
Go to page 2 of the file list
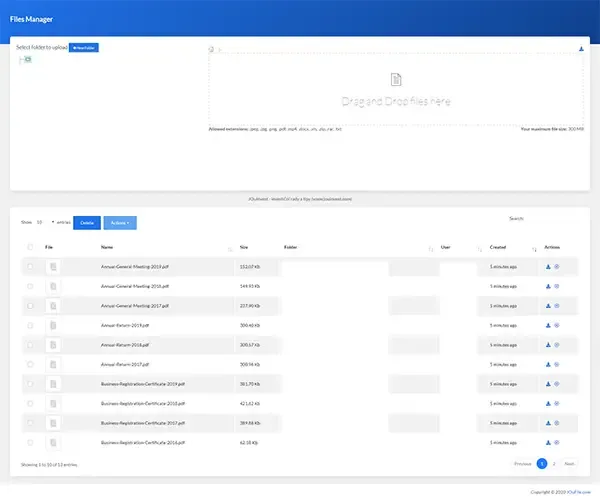tap(554, 464)
